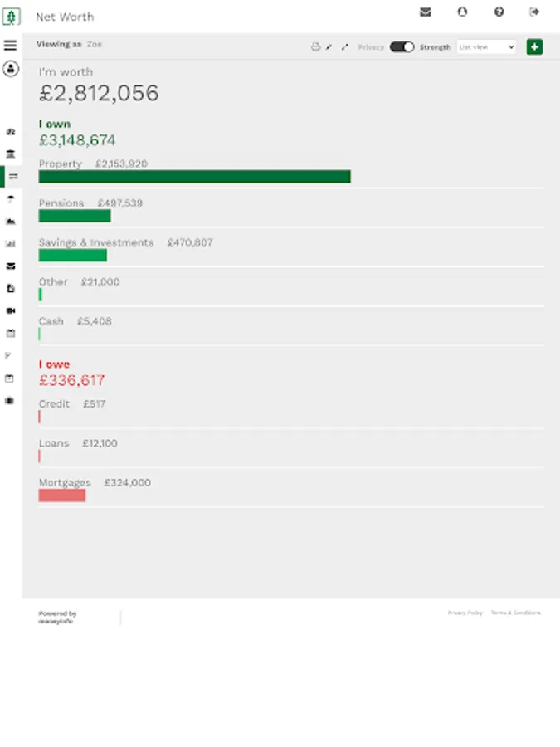Print the Net Worth page via printer icon
Viewport: 560px width, 747px height.
[x=316, y=46]
